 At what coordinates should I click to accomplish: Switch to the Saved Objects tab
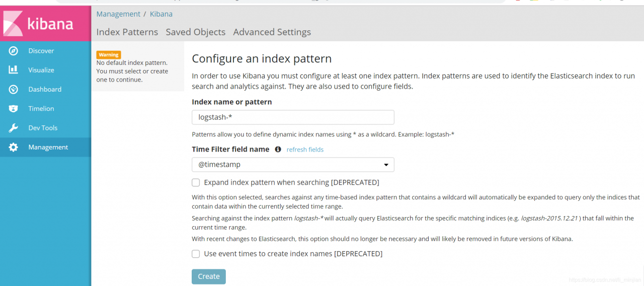point(195,32)
